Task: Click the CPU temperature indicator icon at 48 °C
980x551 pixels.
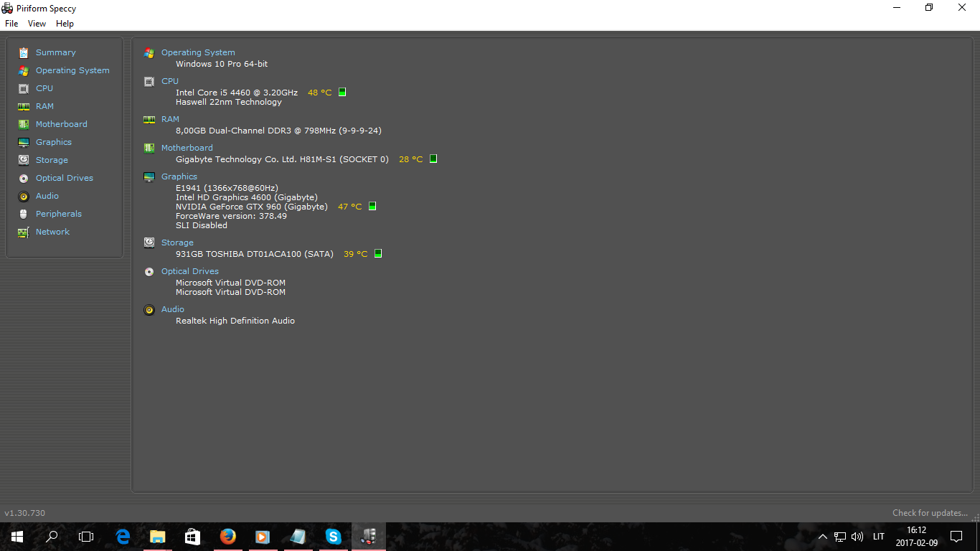Action: tap(342, 92)
